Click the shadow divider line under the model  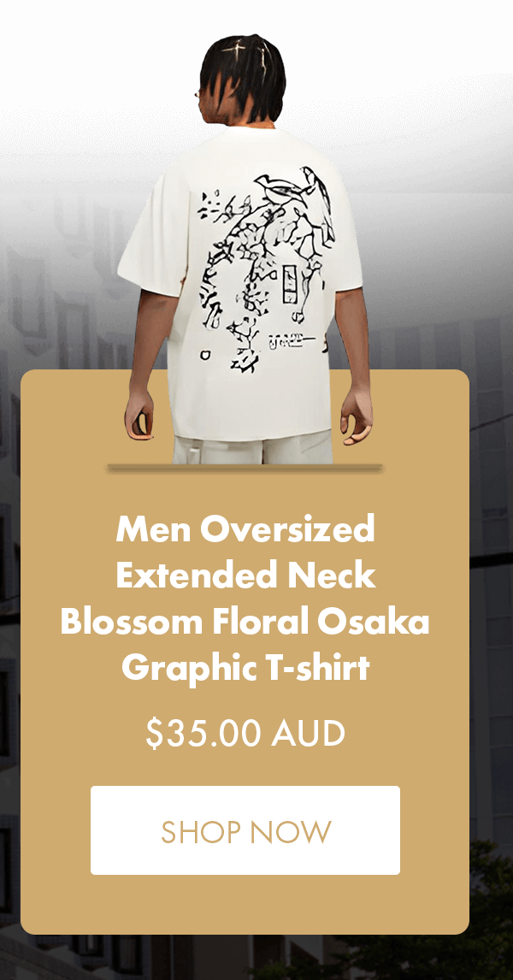[x=245, y=468]
